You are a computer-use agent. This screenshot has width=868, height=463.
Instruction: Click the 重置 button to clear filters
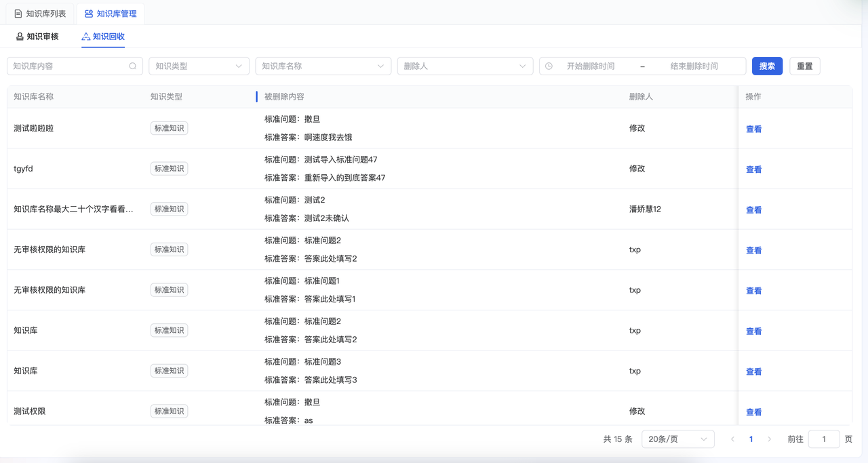coord(804,66)
